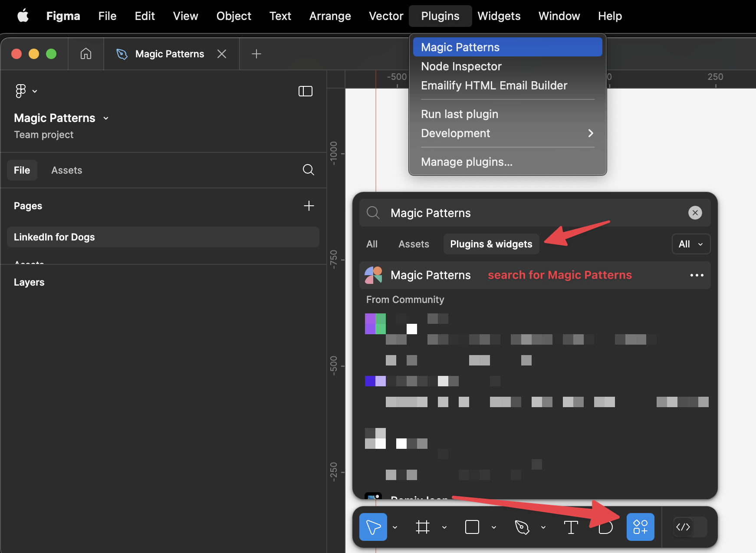756x553 pixels.
Task: Run the Magic Patterns plugin result
Action: [x=535, y=275]
